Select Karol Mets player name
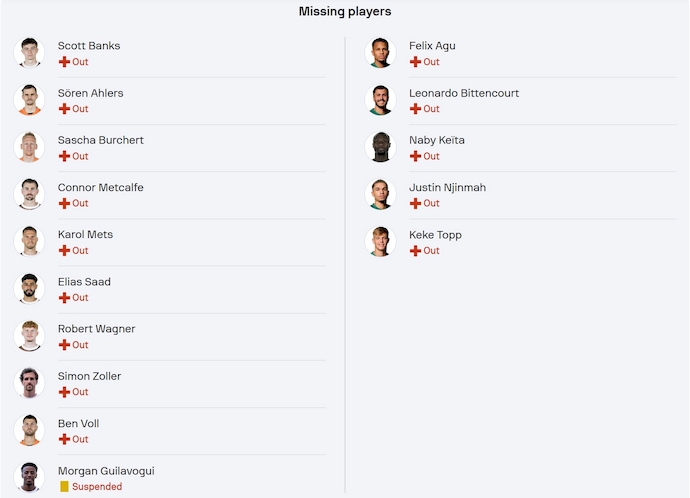Viewport: 690px width, 498px height. click(85, 235)
